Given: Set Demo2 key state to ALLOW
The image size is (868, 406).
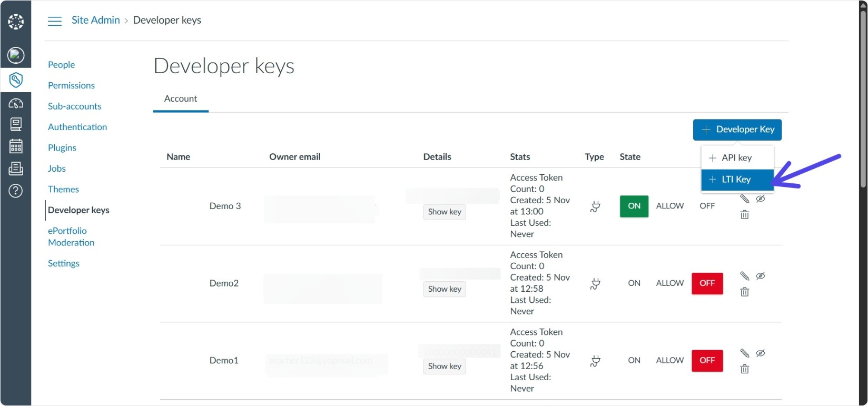Looking at the screenshot, I should coord(670,283).
